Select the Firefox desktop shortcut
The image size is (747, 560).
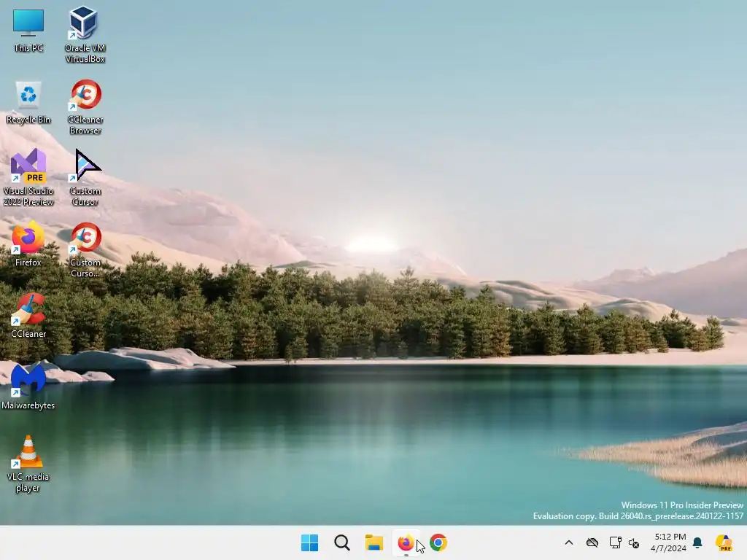pyautogui.click(x=28, y=244)
